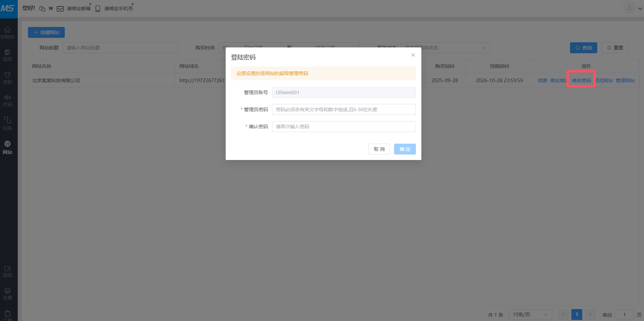Expand the user avatar menu arrow
Image resolution: width=644 pixels, height=321 pixels.
pos(640,9)
